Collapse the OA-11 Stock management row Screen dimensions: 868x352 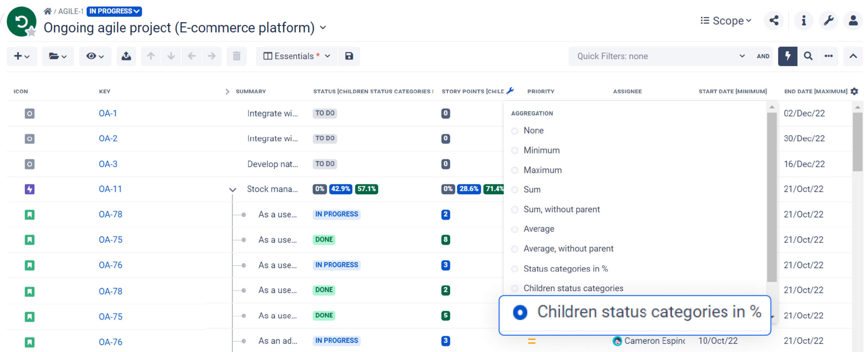pyautogui.click(x=232, y=190)
